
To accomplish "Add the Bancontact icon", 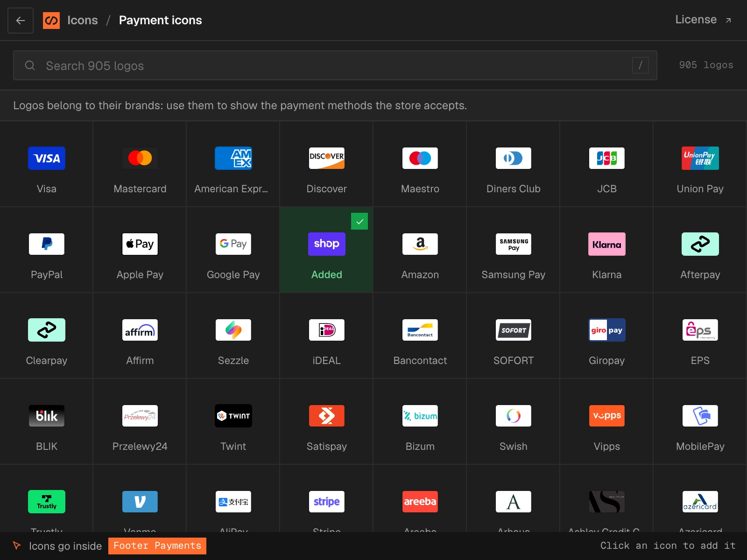I will pos(420,336).
